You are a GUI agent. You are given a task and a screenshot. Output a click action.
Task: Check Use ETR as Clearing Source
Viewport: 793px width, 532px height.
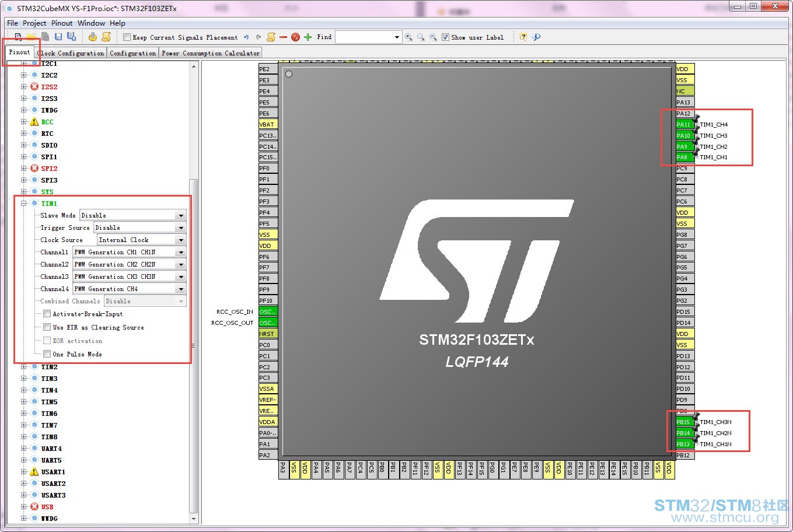pyautogui.click(x=47, y=327)
